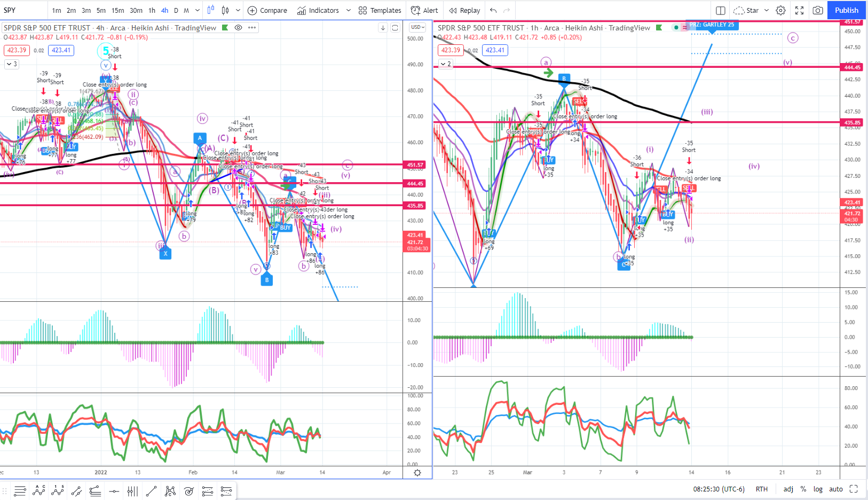Select the ABC Elliott correction wave tool
Viewport: 868px width, 500px height.
point(39,491)
